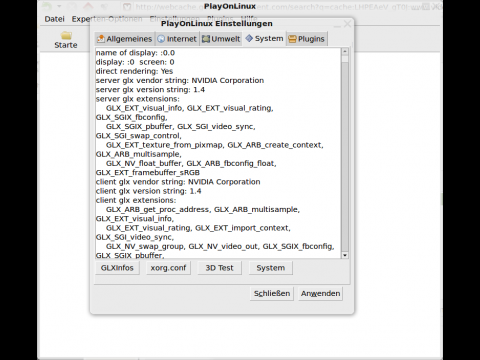Image resolution: width=480 pixels, height=360 pixels.
Task: Click the Starte toolbar folder icon
Action: 66,35
